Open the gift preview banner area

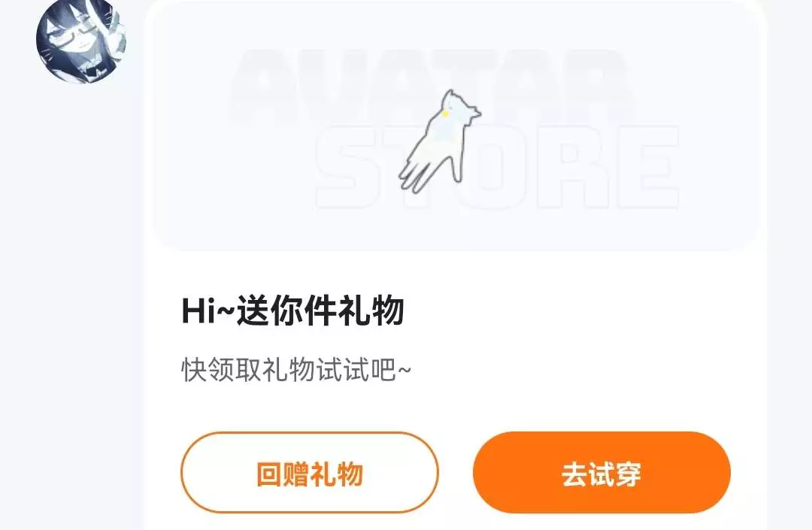pyautogui.click(x=456, y=127)
